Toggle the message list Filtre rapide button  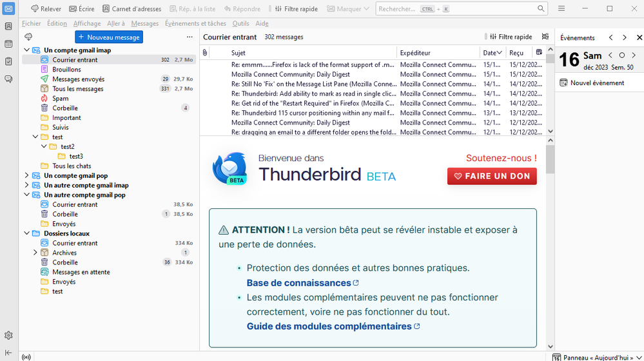point(511,37)
